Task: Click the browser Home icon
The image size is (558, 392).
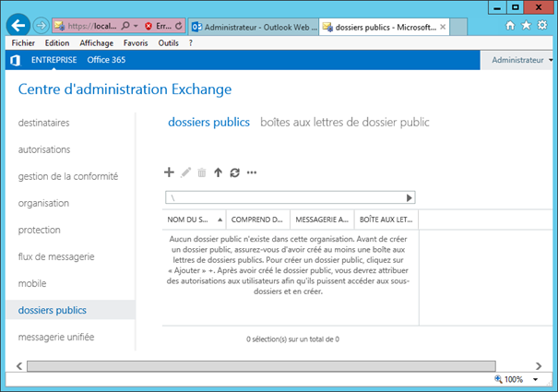Action: click(x=510, y=25)
